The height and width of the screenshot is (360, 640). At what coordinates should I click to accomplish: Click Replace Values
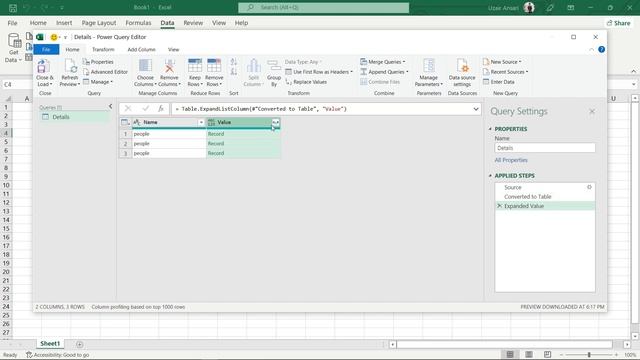[306, 82]
